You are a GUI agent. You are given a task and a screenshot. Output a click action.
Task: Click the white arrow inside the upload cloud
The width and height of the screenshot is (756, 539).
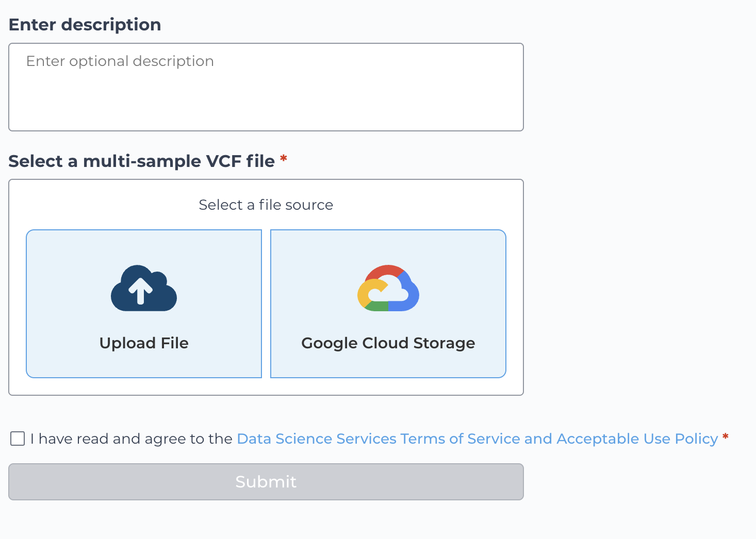[141, 290]
